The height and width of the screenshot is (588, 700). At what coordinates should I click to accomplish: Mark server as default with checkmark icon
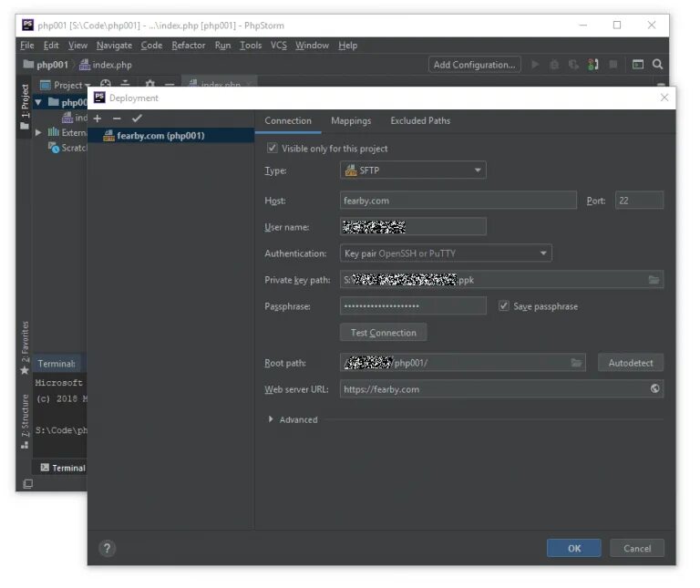(x=137, y=119)
